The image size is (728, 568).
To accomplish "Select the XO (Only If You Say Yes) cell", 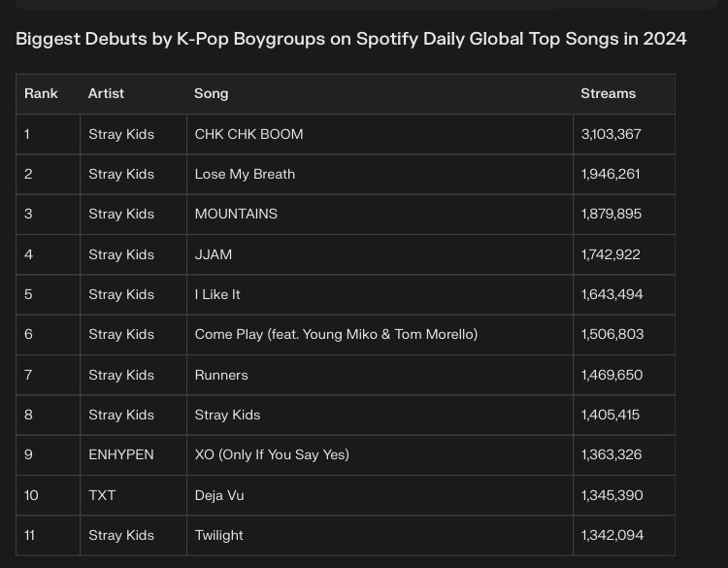I will tap(380, 455).
